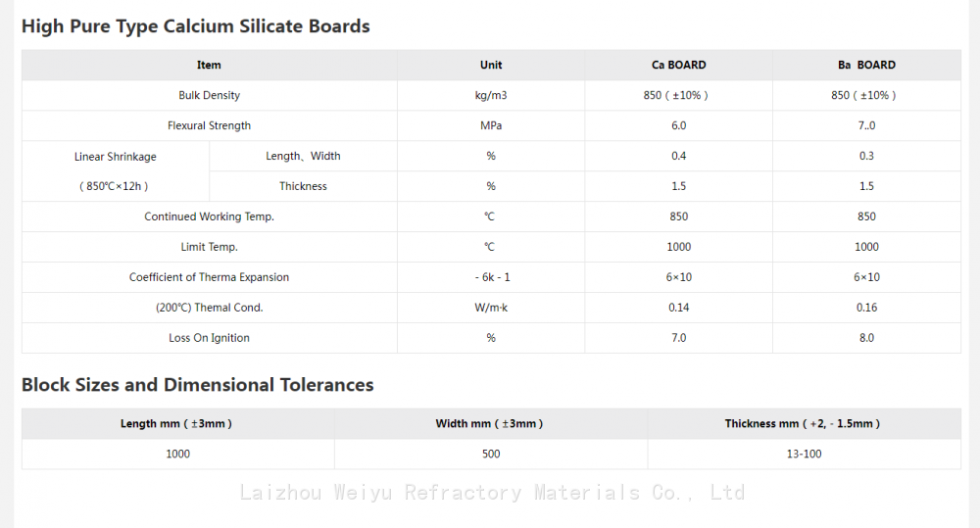
Task: Select the "Loss On Ignition" row label
Action: 209,338
